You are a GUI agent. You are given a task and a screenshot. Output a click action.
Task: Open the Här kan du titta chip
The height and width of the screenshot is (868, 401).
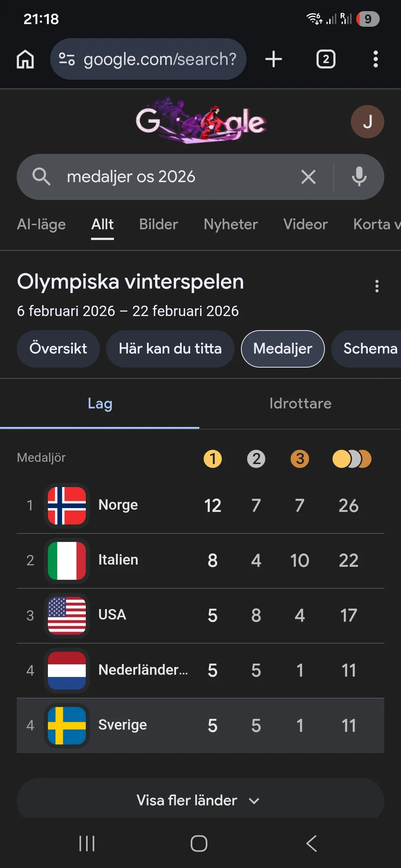click(x=170, y=349)
